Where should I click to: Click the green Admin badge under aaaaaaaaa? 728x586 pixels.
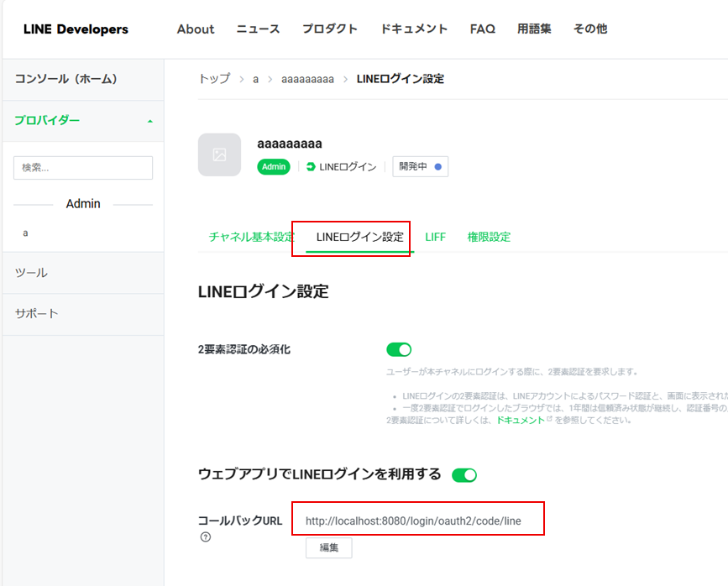274,167
